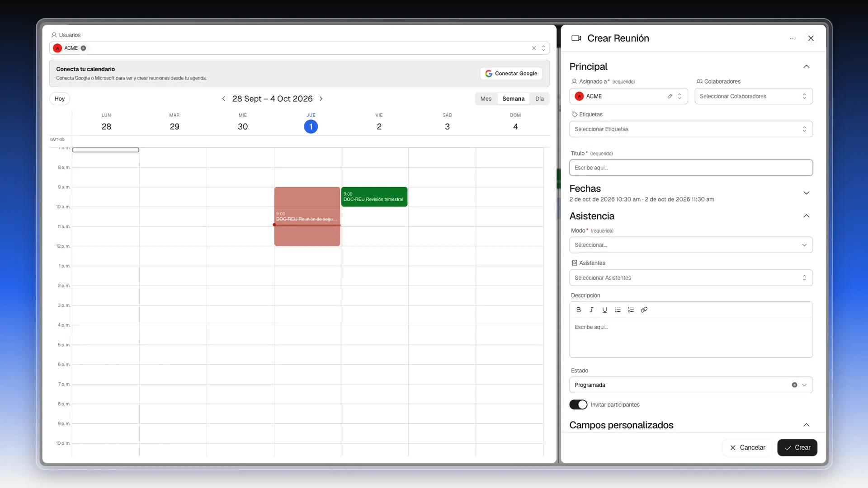The image size is (868, 488).
Task: Toggle Invitar participantes switch
Action: [578, 405]
